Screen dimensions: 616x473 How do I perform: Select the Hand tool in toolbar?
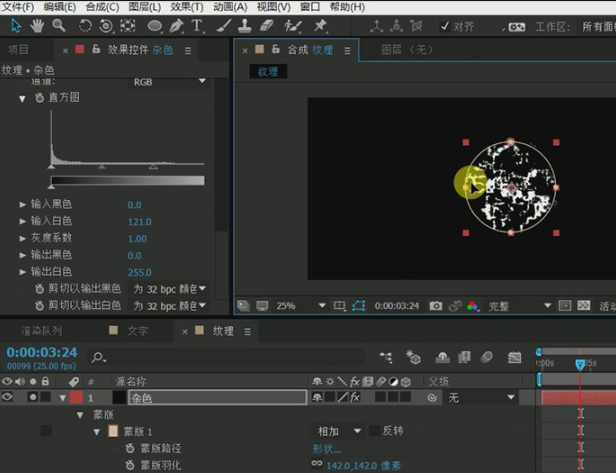pyautogui.click(x=37, y=24)
